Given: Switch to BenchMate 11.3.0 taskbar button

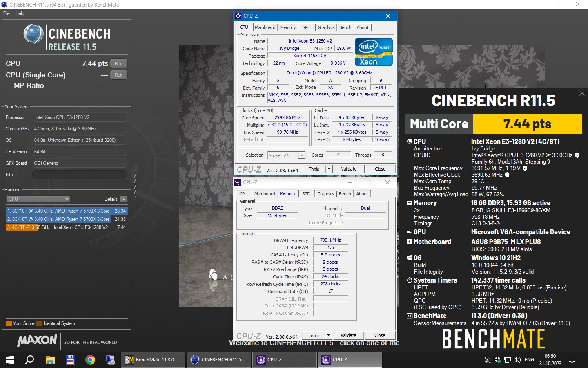Looking at the screenshot, I should coord(153,360).
